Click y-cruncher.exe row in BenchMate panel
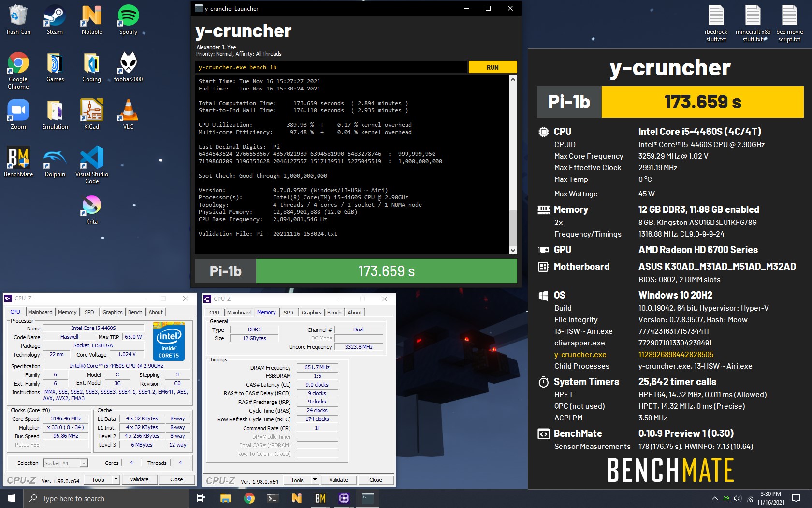This screenshot has height=508, width=812. 670,355
